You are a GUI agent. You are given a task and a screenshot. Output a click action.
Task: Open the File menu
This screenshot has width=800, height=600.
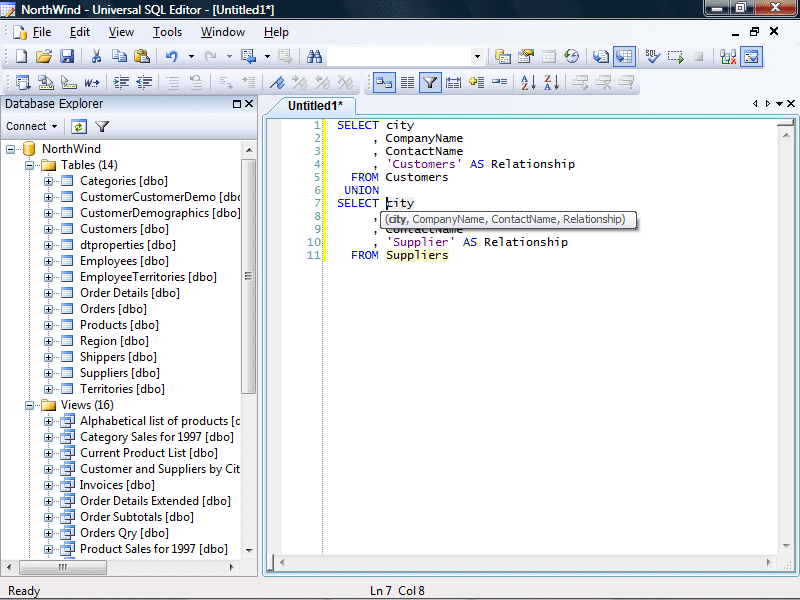pyautogui.click(x=42, y=32)
